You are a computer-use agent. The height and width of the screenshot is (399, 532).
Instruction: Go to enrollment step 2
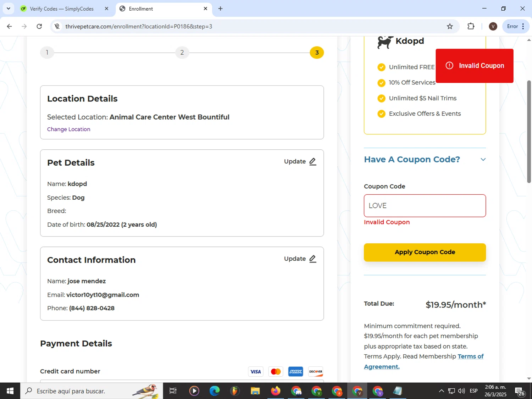[182, 52]
